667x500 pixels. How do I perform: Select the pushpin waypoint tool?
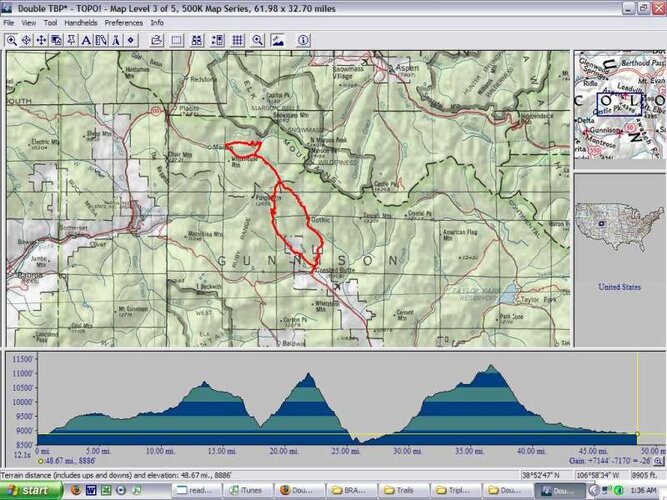71,40
